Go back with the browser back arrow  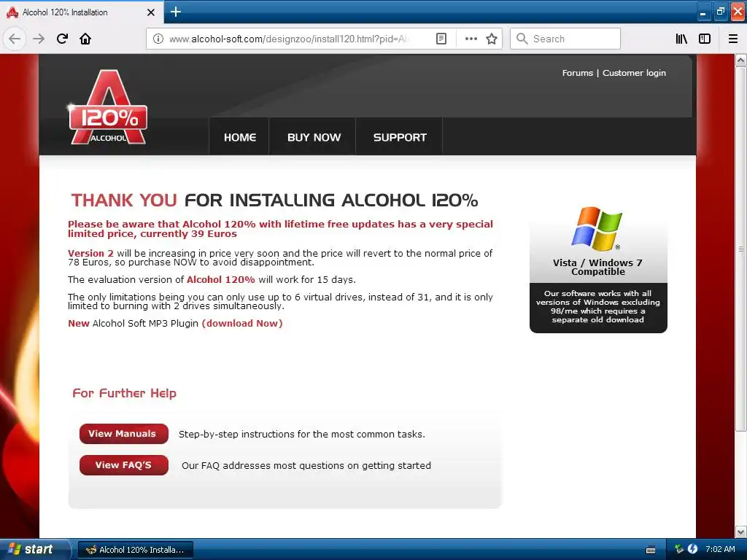coord(15,39)
